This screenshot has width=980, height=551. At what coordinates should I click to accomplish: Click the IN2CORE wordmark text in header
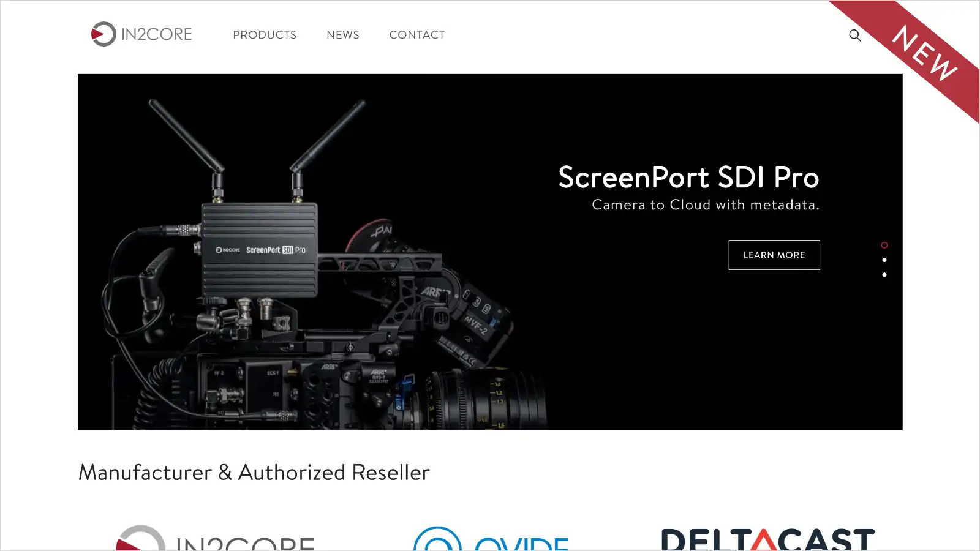tap(157, 34)
